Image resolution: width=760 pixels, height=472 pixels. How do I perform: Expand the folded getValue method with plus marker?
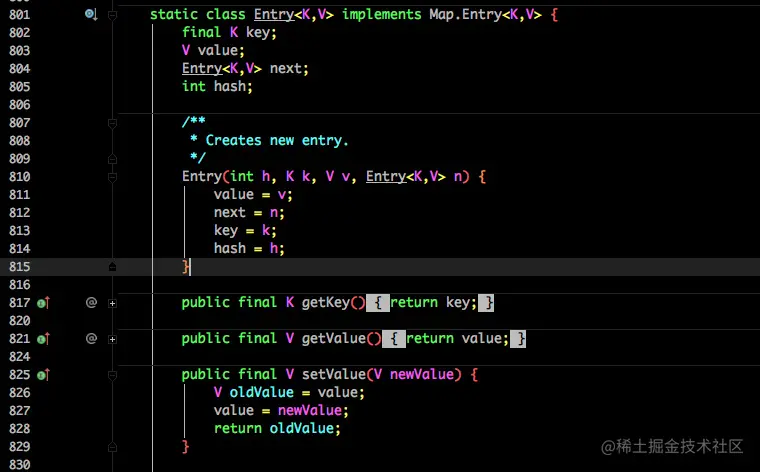pyautogui.click(x=112, y=339)
